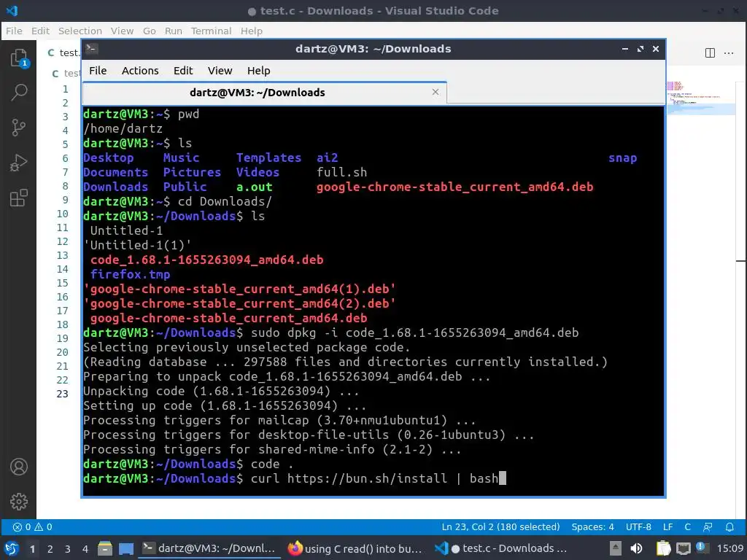The height and width of the screenshot is (560, 747).
Task: Open the Source Control view
Action: tap(18, 128)
